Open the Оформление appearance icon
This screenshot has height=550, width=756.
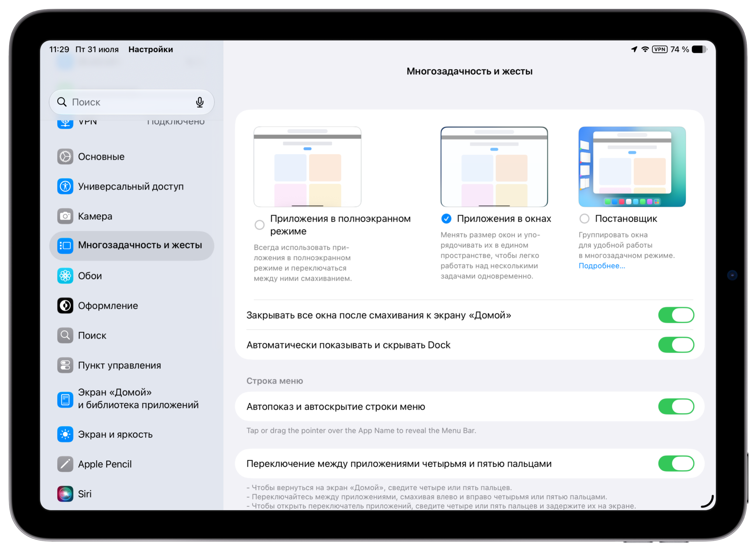(65, 305)
